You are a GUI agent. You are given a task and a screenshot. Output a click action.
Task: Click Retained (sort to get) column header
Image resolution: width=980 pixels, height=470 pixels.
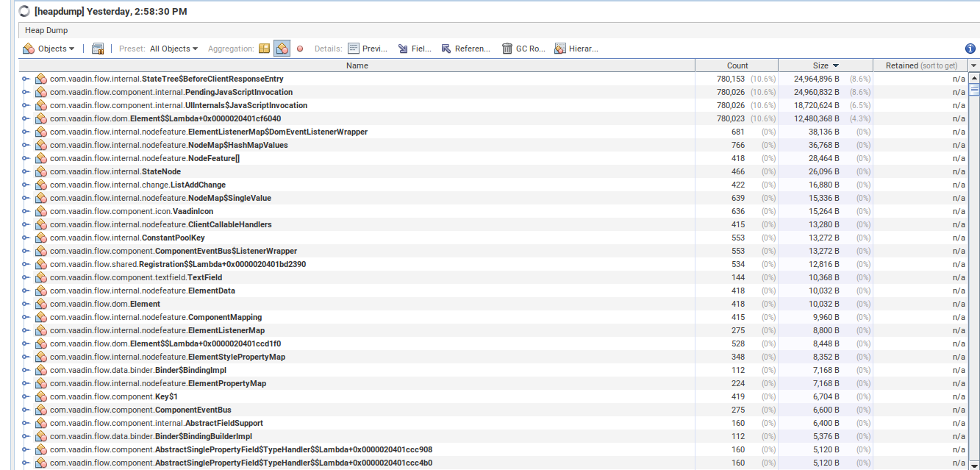[x=921, y=65]
